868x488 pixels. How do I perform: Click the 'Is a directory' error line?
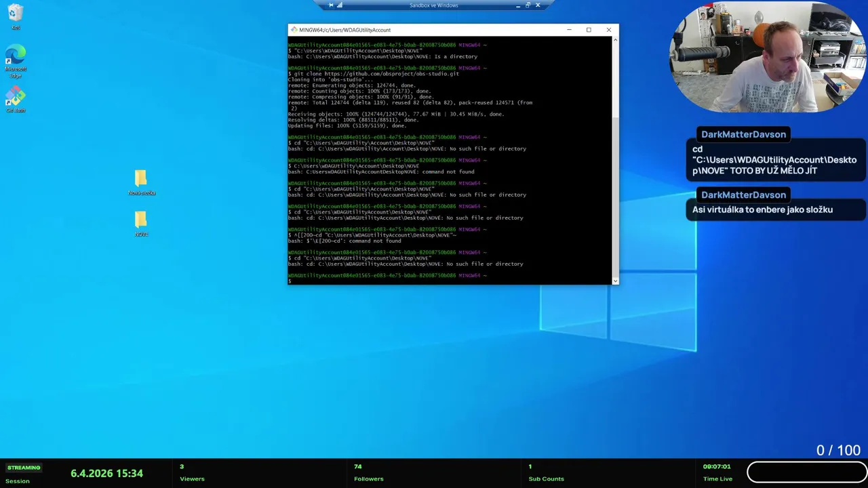(x=382, y=56)
